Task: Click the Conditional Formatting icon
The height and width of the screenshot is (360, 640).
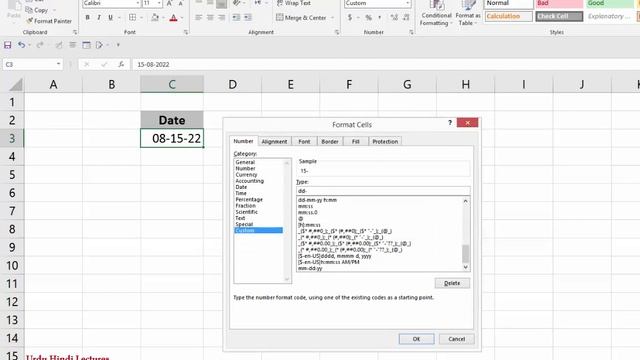Action: click(436, 6)
